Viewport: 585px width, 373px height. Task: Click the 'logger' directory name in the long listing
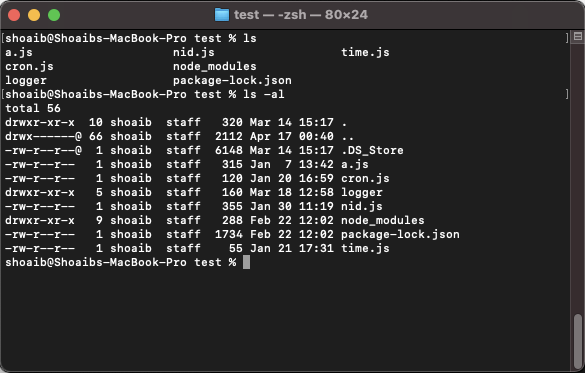click(x=362, y=192)
